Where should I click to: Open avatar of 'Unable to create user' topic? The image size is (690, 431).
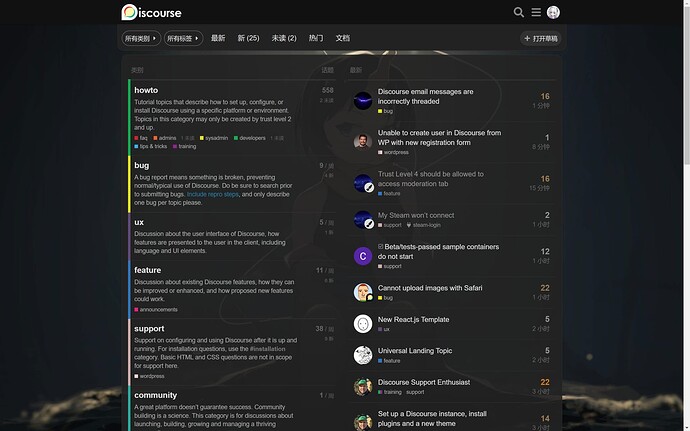pos(363,142)
